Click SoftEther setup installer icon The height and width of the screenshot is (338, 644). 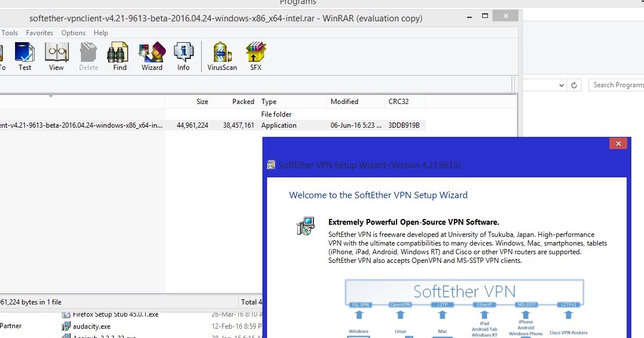[x=306, y=226]
